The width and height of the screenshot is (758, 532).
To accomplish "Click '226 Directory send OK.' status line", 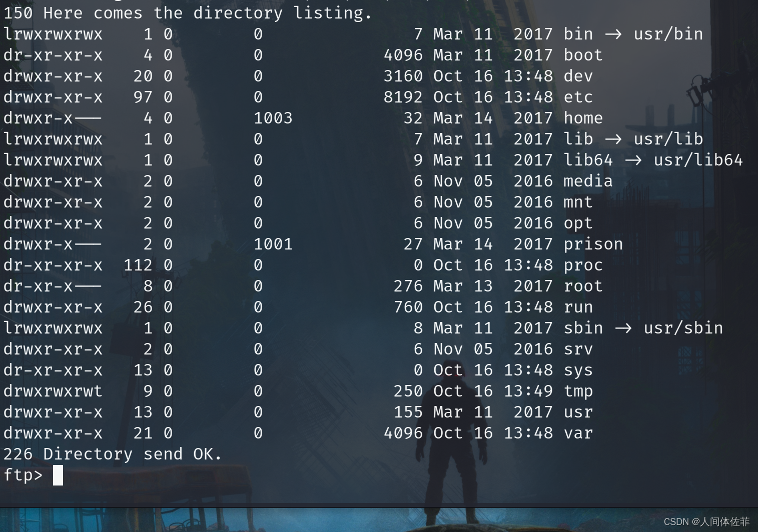I will (113, 454).
